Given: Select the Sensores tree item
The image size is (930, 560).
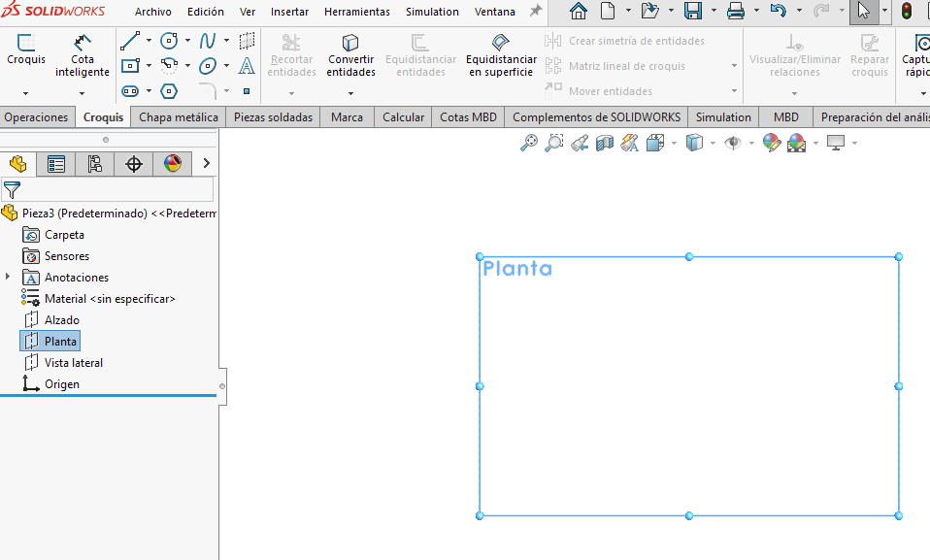Looking at the screenshot, I should [x=55, y=255].
